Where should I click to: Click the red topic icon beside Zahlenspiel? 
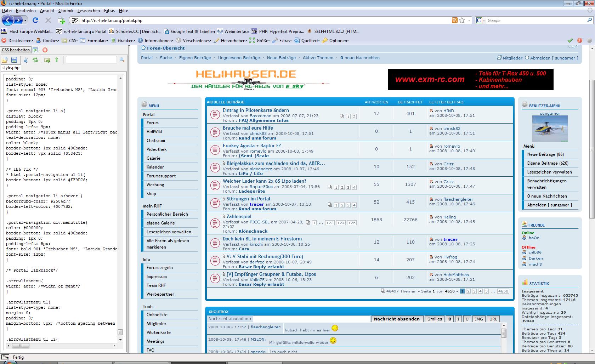click(215, 223)
